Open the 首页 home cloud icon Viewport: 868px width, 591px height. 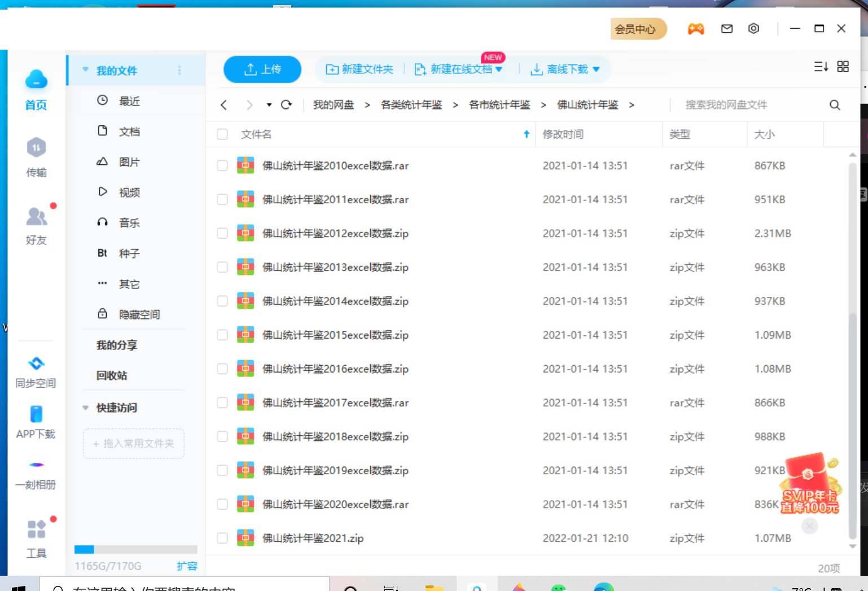36,80
